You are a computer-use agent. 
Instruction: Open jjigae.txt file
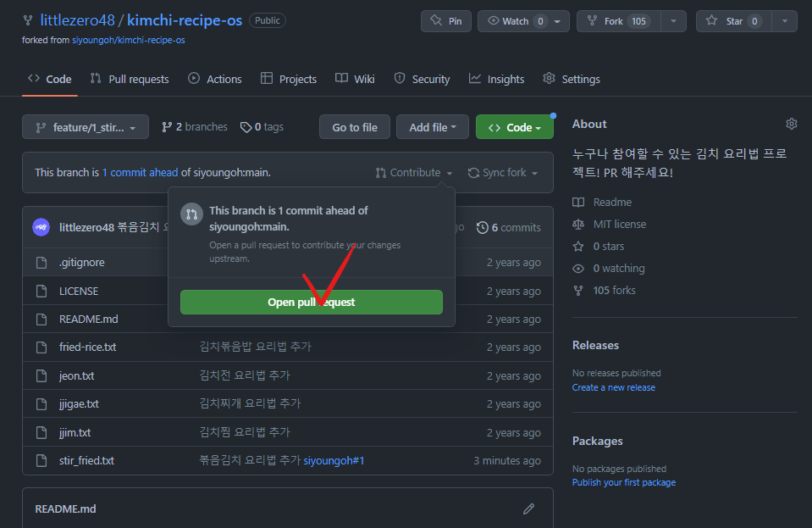[x=79, y=403]
